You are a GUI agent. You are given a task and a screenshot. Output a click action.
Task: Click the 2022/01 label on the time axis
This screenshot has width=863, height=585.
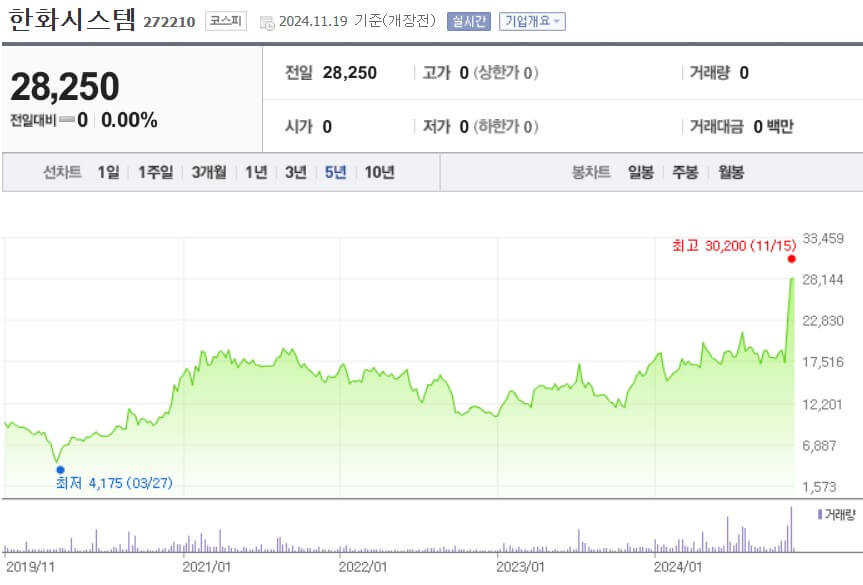click(x=363, y=567)
